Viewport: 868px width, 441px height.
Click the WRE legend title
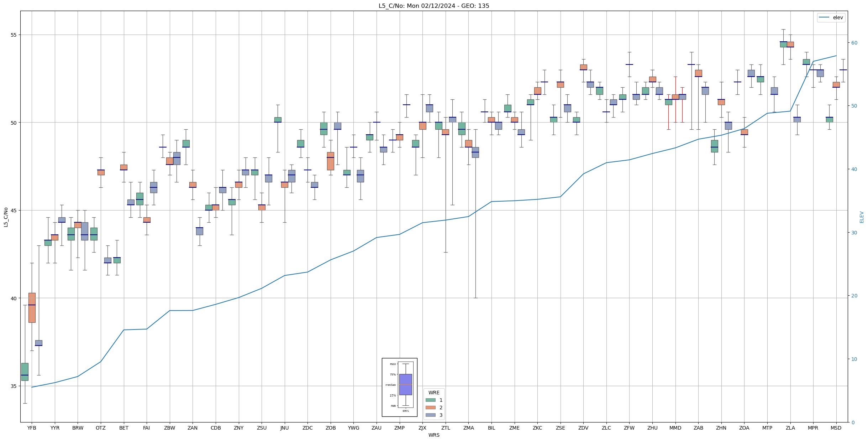coord(433,393)
